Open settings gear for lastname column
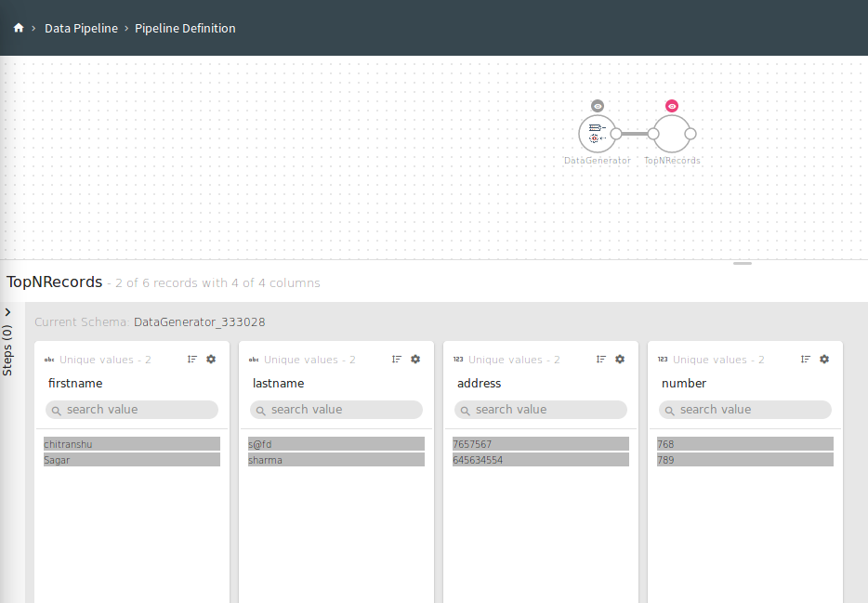This screenshot has height=603, width=868. coord(415,359)
